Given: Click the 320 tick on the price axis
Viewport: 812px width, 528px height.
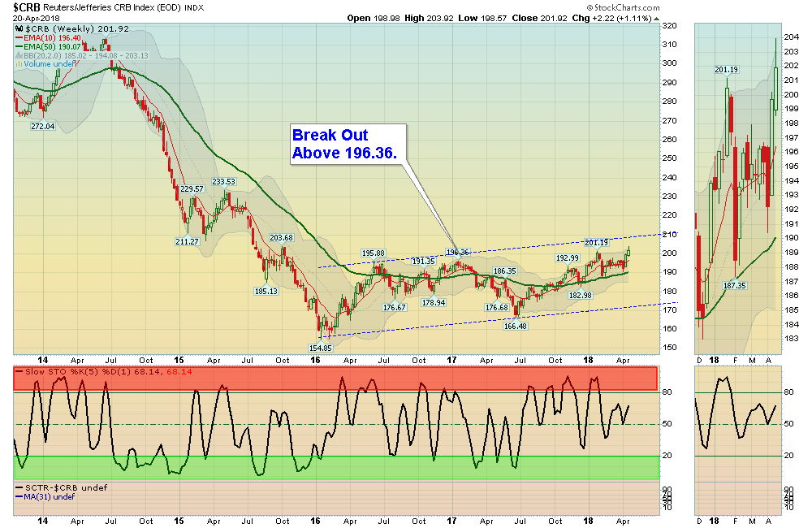Looking at the screenshot, I should click(670, 25).
